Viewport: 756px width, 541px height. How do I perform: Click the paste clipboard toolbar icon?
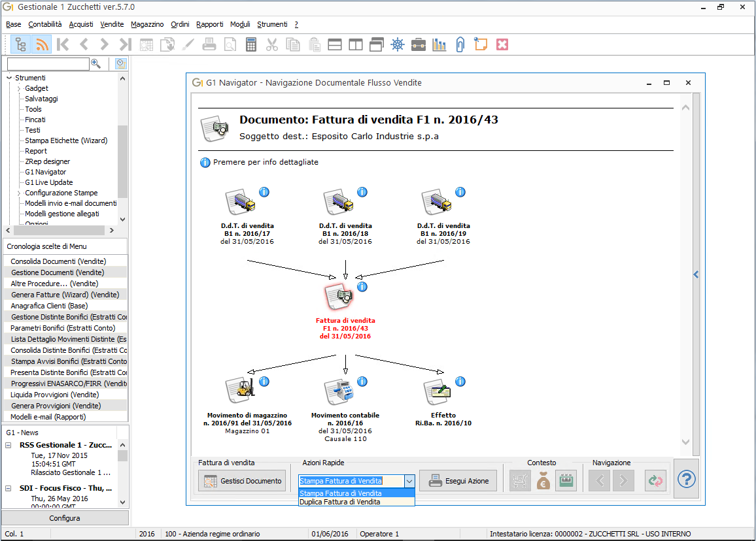click(315, 45)
